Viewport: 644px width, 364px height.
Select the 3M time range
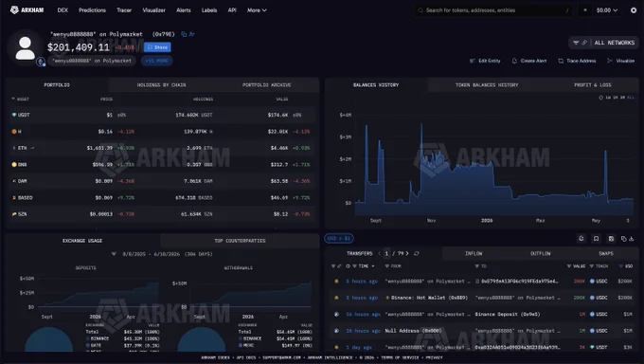tap(622, 98)
